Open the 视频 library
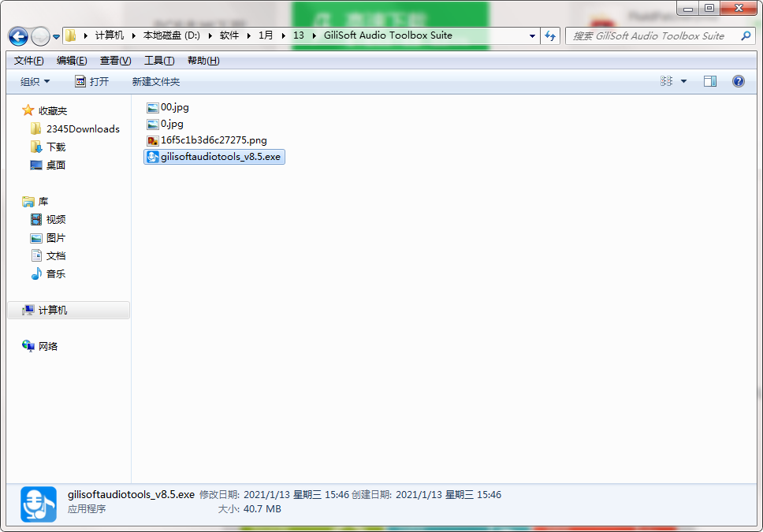 (55, 220)
